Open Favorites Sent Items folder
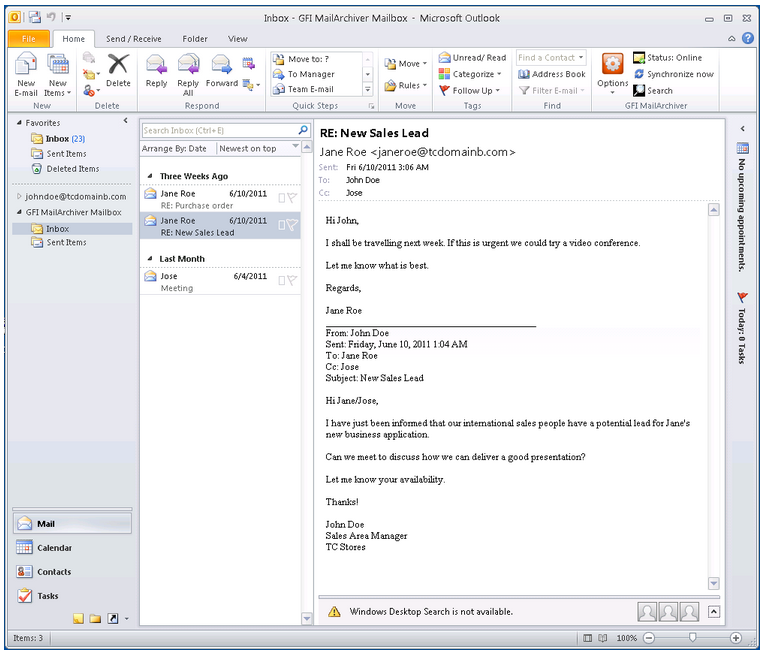The width and height of the screenshot is (762, 653). pos(59,154)
